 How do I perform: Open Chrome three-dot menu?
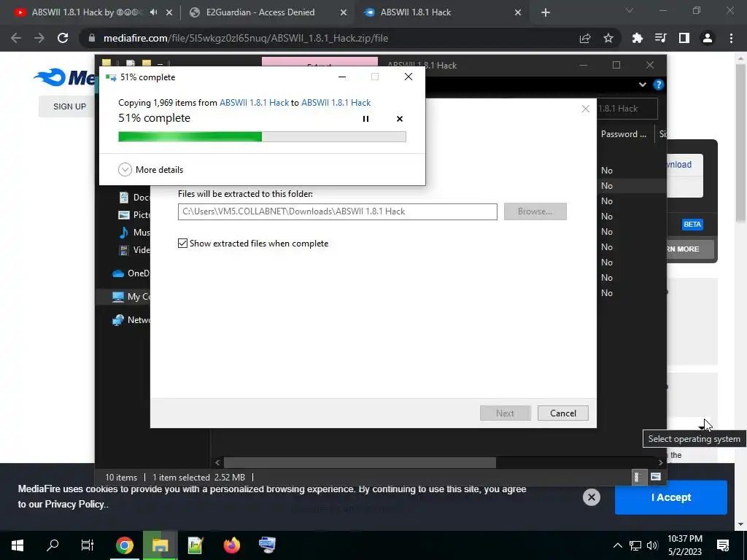[731, 38]
